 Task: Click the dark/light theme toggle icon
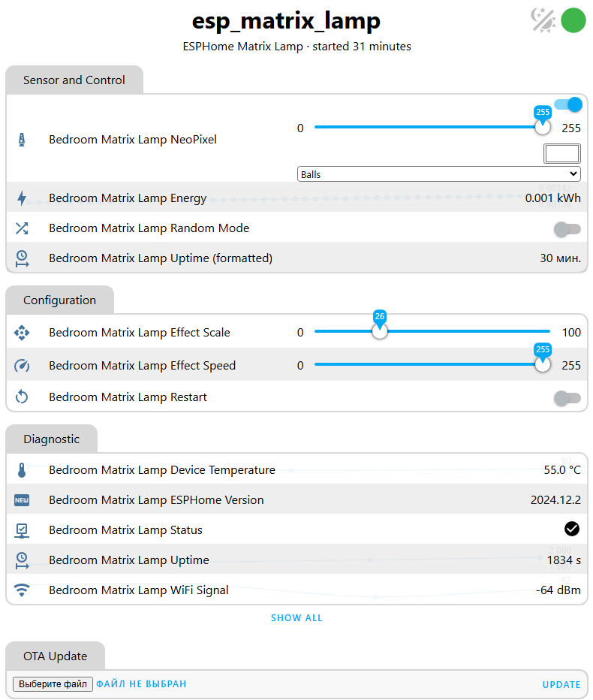point(543,20)
